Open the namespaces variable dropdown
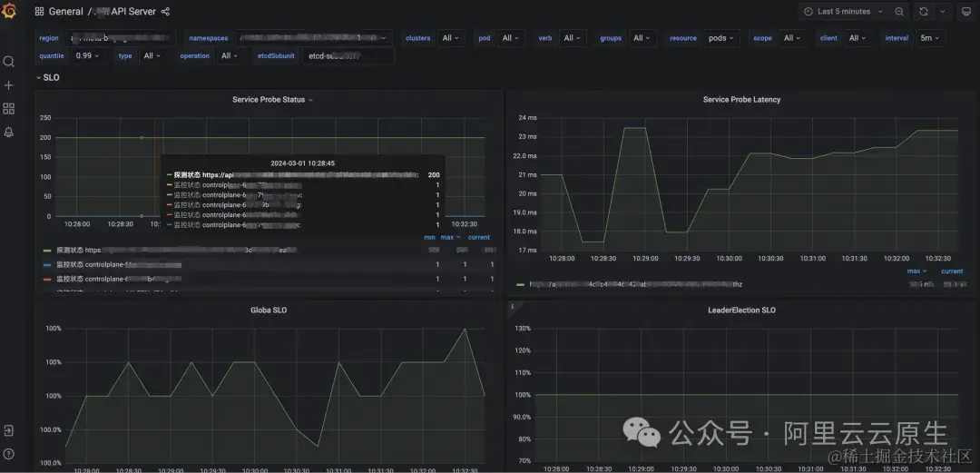 314,38
